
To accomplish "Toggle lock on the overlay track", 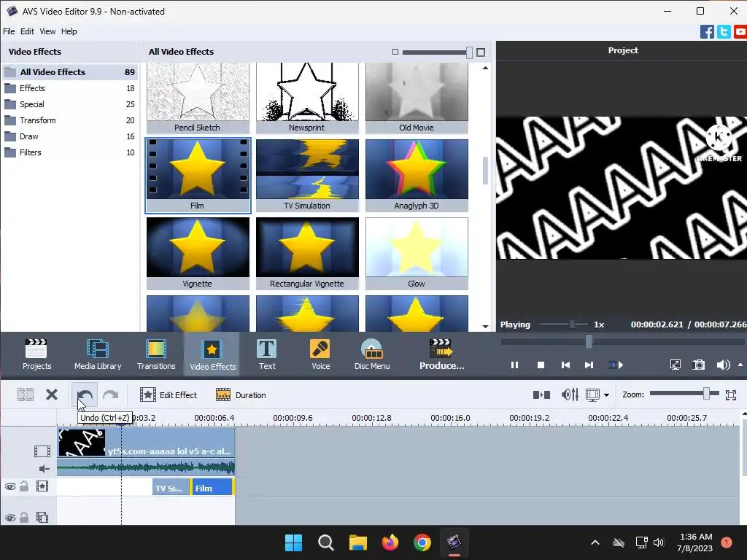I will 24,517.
